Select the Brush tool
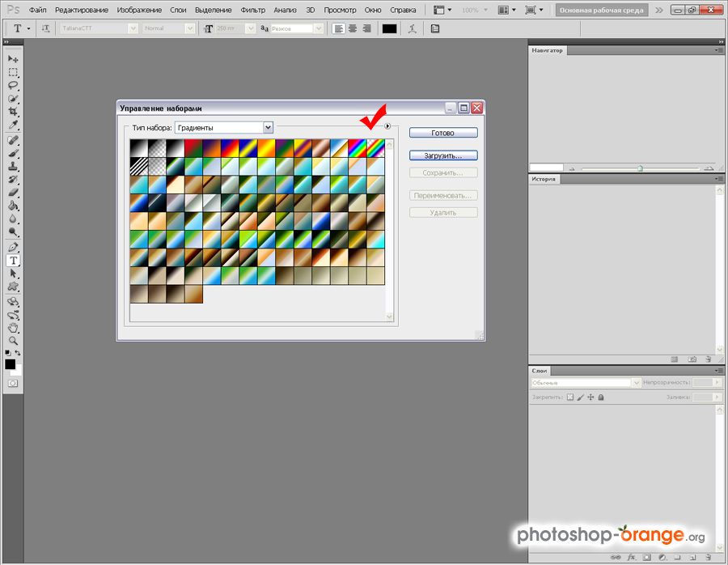 pyautogui.click(x=13, y=153)
